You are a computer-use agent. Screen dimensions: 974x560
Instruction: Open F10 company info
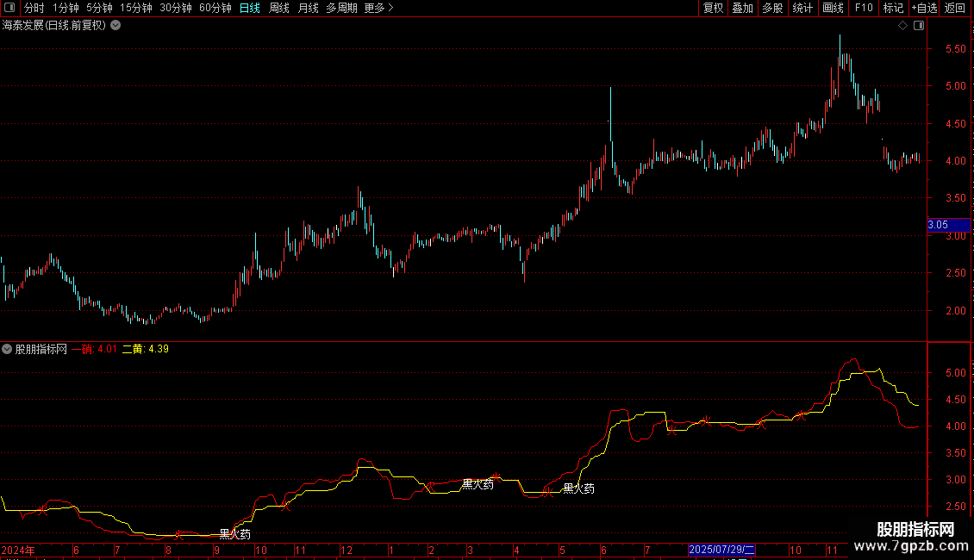(x=864, y=8)
